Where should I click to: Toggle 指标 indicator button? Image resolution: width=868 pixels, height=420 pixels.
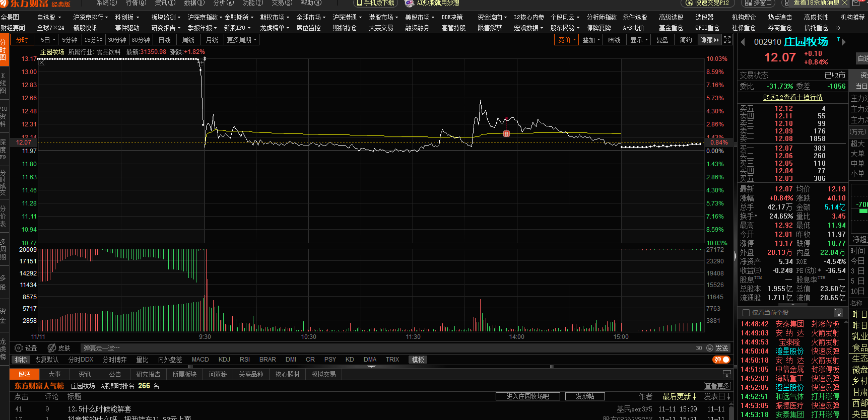(21, 360)
